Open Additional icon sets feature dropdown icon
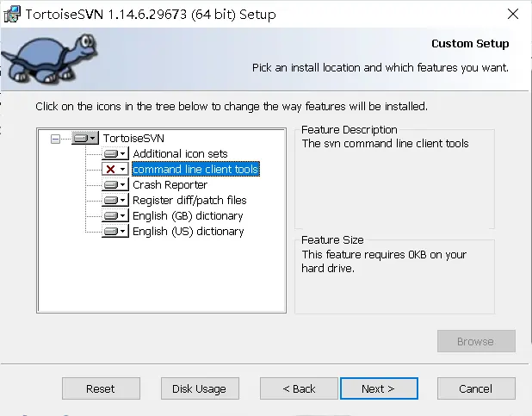This screenshot has height=416, width=532. pyautogui.click(x=115, y=153)
